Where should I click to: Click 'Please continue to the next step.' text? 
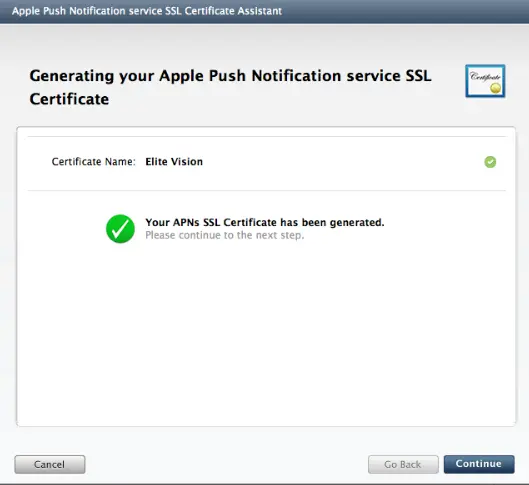pos(225,235)
